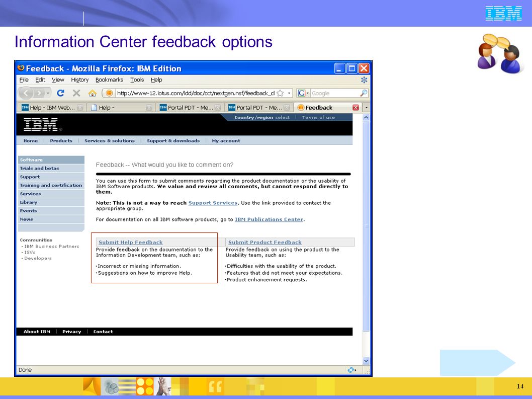Go to the home page icon
Image resolution: width=532 pixels, height=399 pixels.
[93, 93]
